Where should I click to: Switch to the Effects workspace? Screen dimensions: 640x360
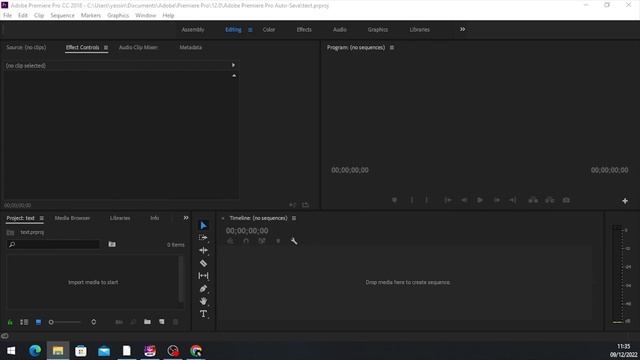point(304,29)
